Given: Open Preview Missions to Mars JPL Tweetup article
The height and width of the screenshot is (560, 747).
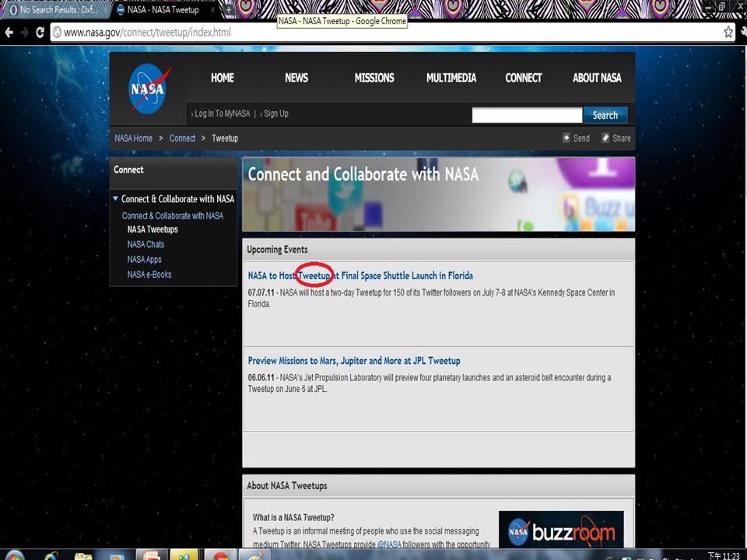Looking at the screenshot, I should coord(354,361).
